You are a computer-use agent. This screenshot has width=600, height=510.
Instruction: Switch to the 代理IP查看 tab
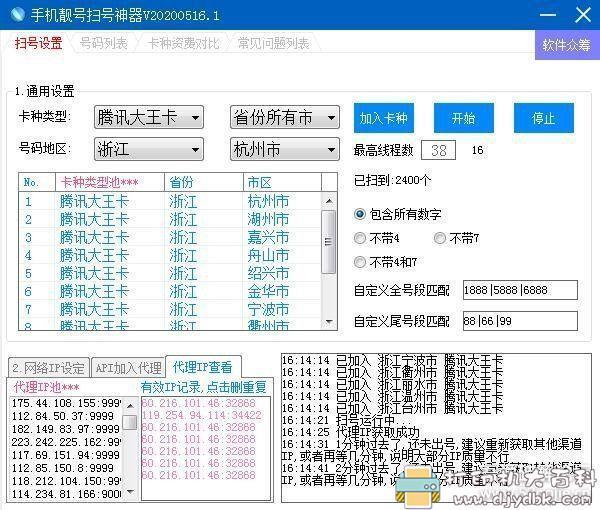(x=203, y=367)
